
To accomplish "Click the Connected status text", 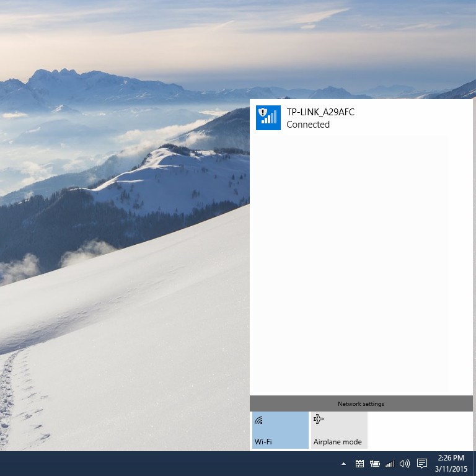I will pyautogui.click(x=307, y=125).
